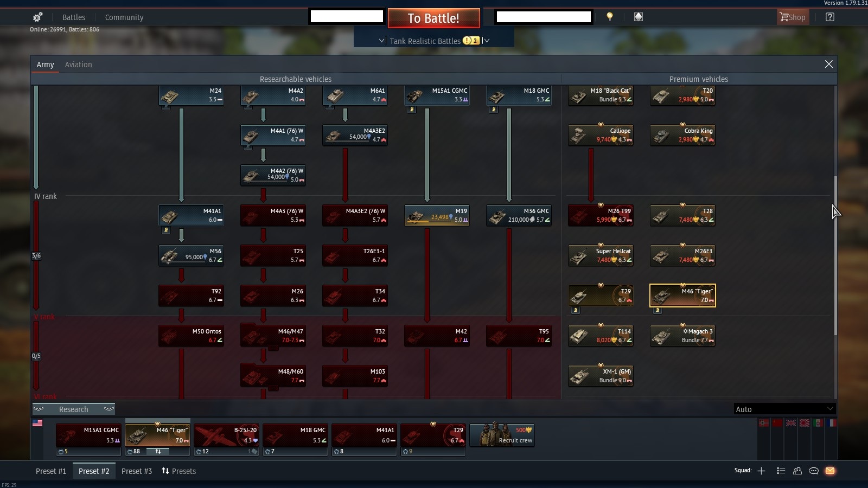Select the M24 vehicle card
This screenshot has width=868, height=488.
192,95
